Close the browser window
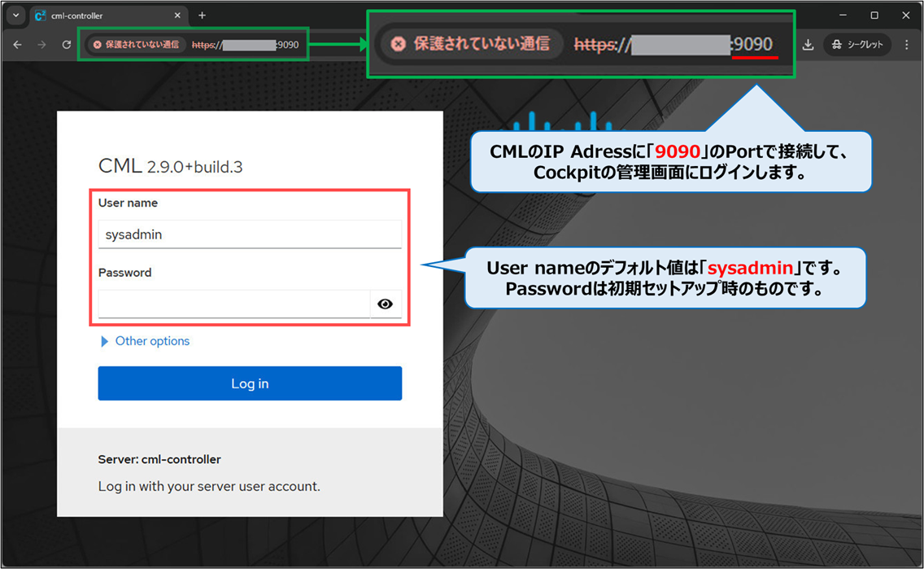The height and width of the screenshot is (569, 924). (906, 15)
